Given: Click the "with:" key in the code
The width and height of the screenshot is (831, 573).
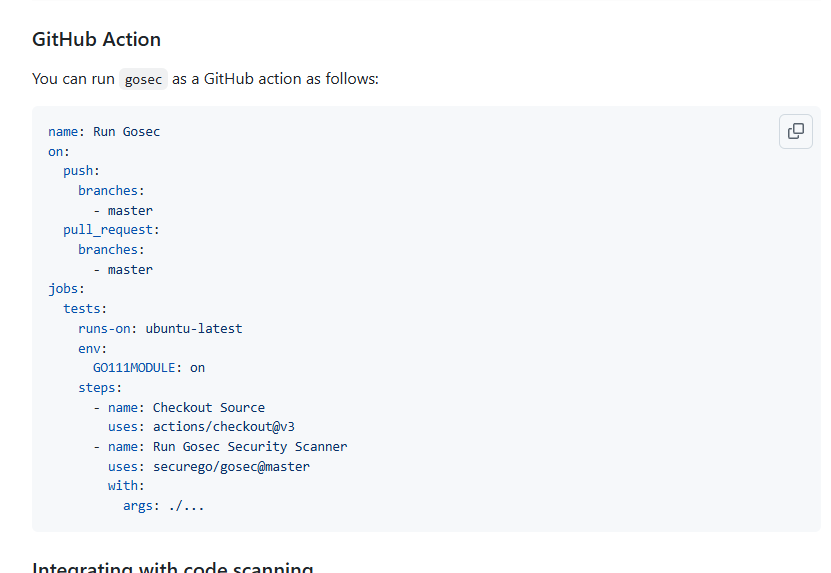Looking at the screenshot, I should pyautogui.click(x=126, y=486).
